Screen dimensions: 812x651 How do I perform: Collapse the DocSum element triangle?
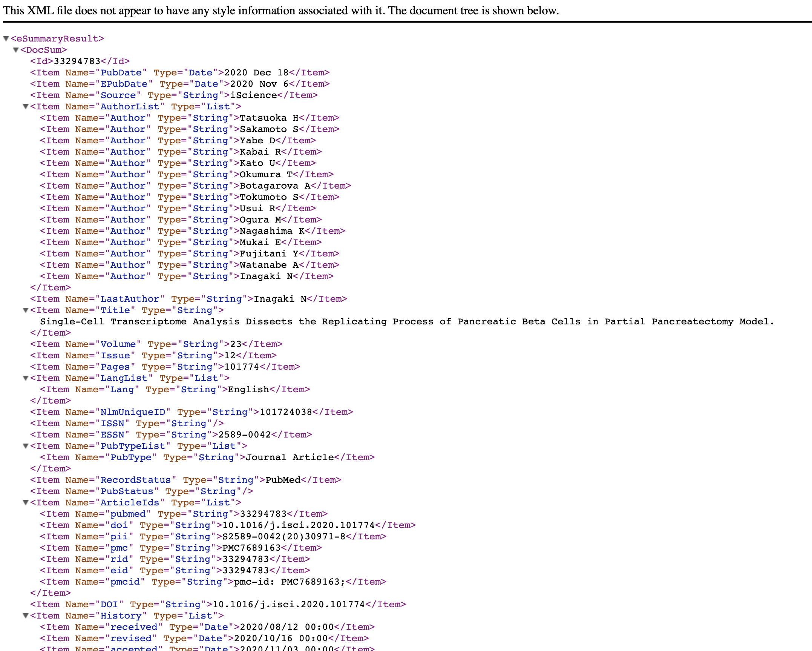[16, 50]
